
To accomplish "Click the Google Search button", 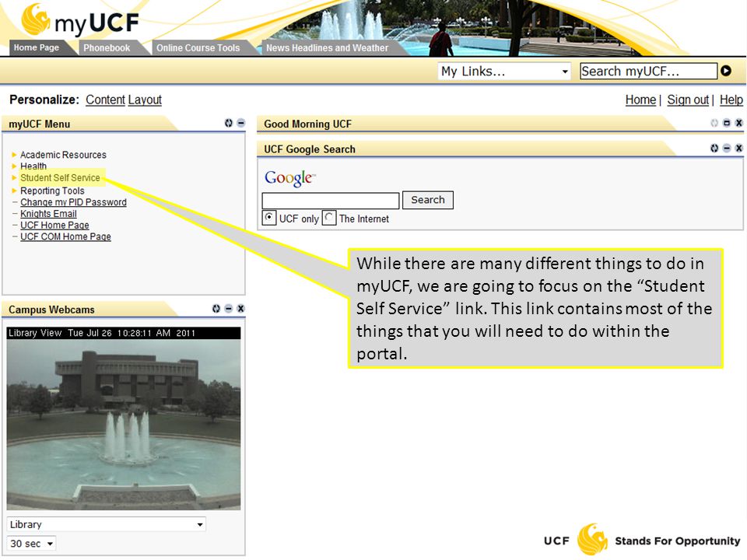I will pyautogui.click(x=428, y=200).
